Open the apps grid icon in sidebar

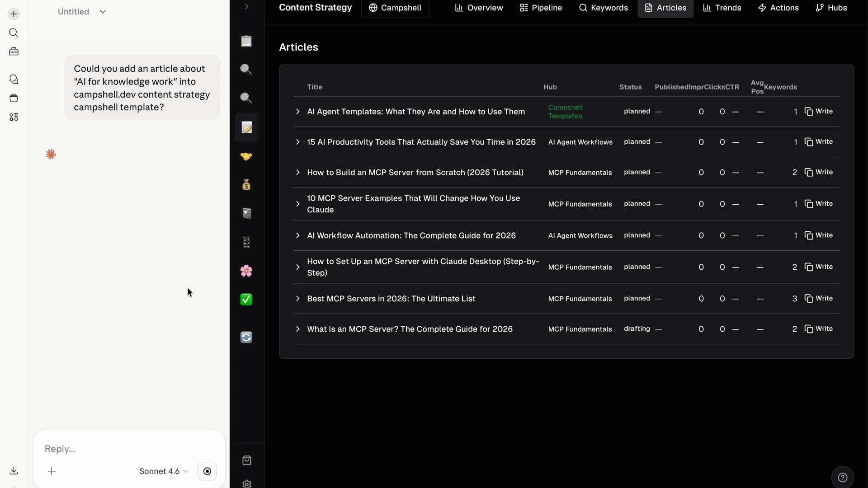coord(14,117)
